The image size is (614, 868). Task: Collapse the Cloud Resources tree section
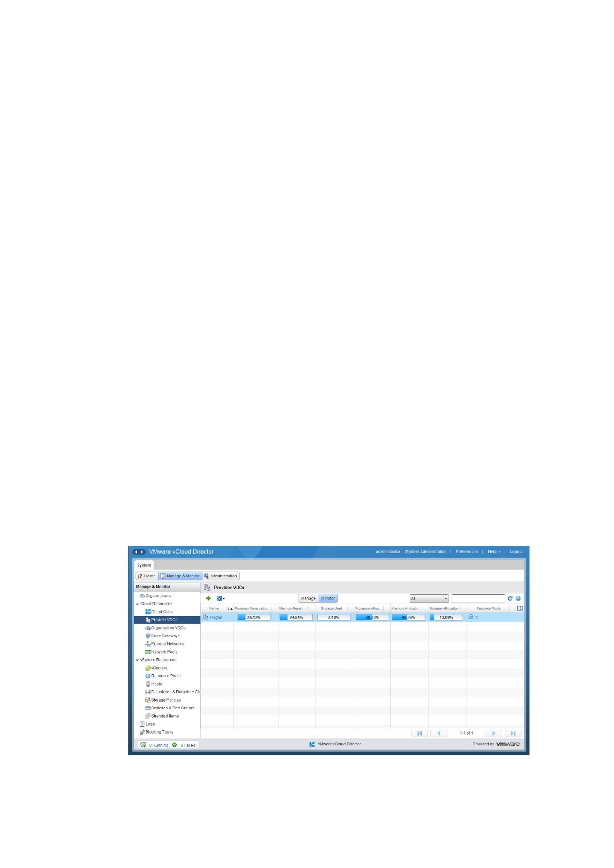click(137, 604)
